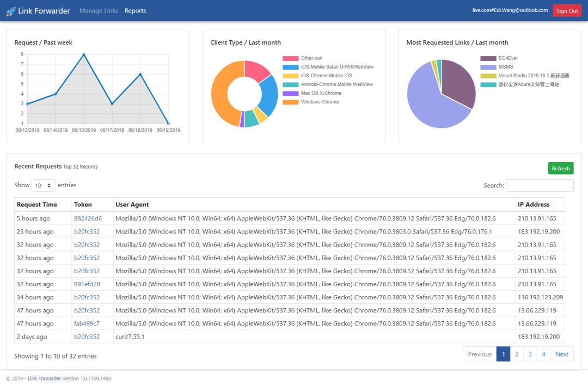
Task: Select curl/7.55.1 user agent cell
Action: tap(315, 336)
